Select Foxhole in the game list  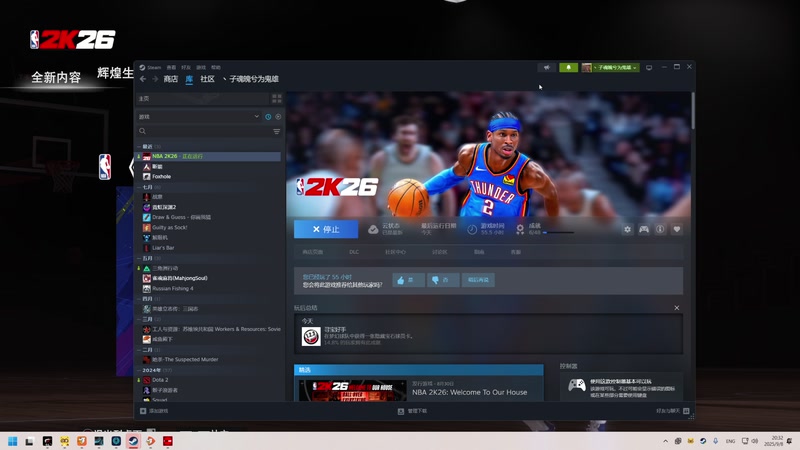(x=161, y=177)
